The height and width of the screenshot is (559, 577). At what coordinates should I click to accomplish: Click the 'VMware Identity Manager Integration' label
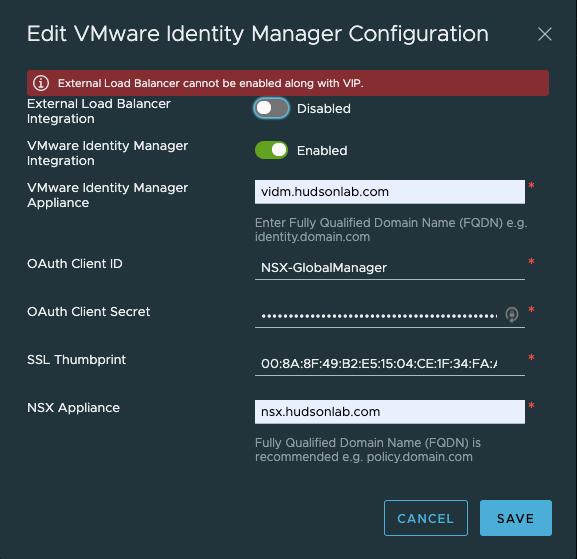[107, 153]
